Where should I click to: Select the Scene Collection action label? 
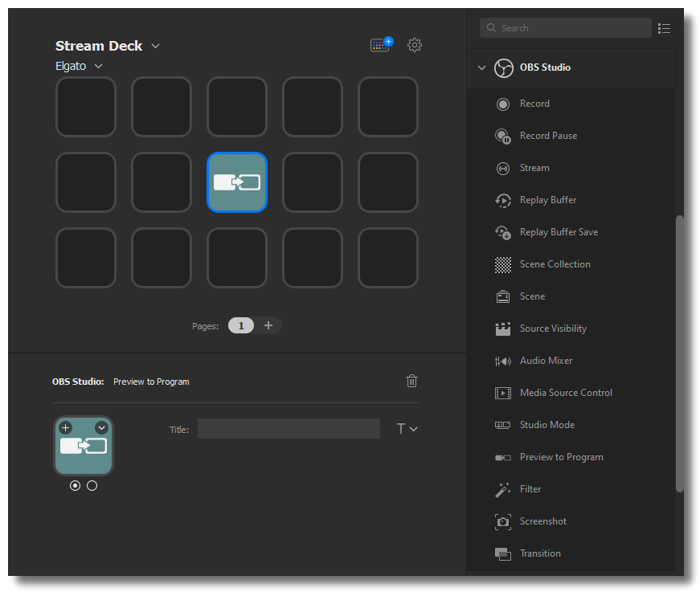[x=555, y=264]
